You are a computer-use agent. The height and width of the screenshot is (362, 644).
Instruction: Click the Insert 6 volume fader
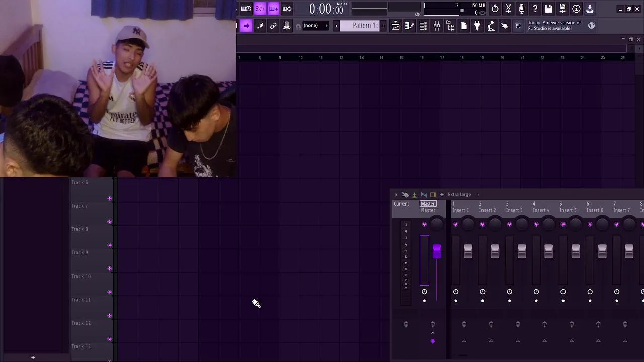(602, 251)
